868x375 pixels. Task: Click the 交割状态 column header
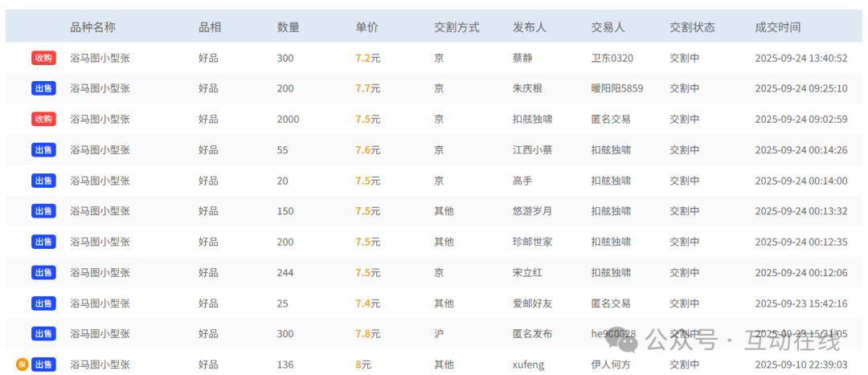pyautogui.click(x=692, y=27)
